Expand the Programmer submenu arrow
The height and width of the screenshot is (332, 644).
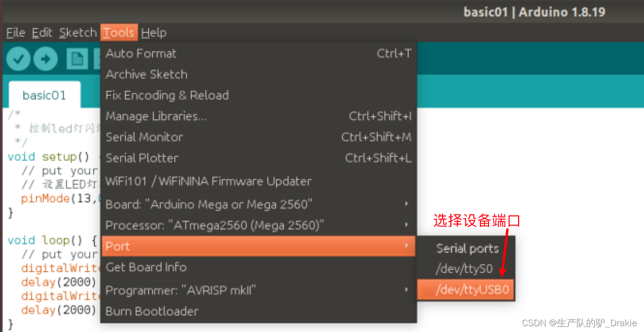coord(407,290)
